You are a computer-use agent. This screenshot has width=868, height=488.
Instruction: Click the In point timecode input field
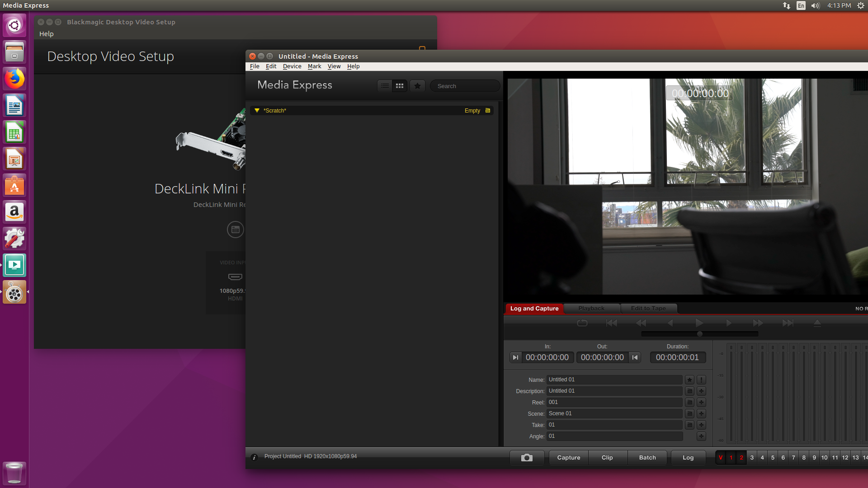(547, 357)
